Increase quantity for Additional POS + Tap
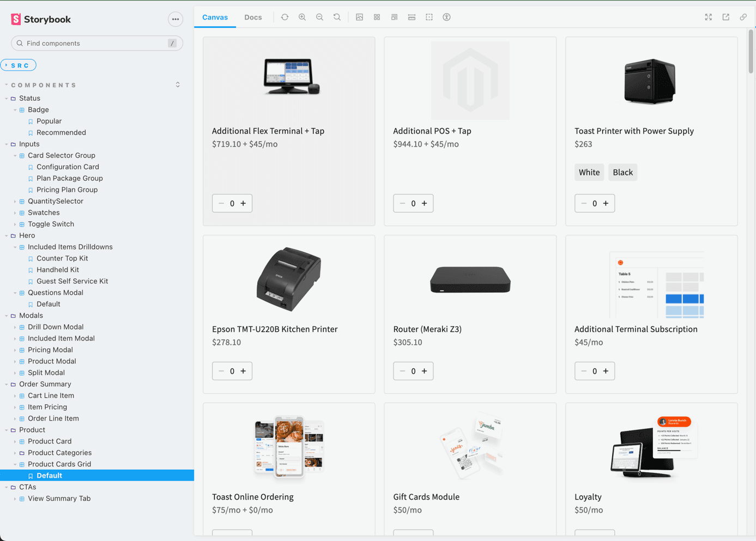This screenshot has height=541, width=756. tap(424, 203)
